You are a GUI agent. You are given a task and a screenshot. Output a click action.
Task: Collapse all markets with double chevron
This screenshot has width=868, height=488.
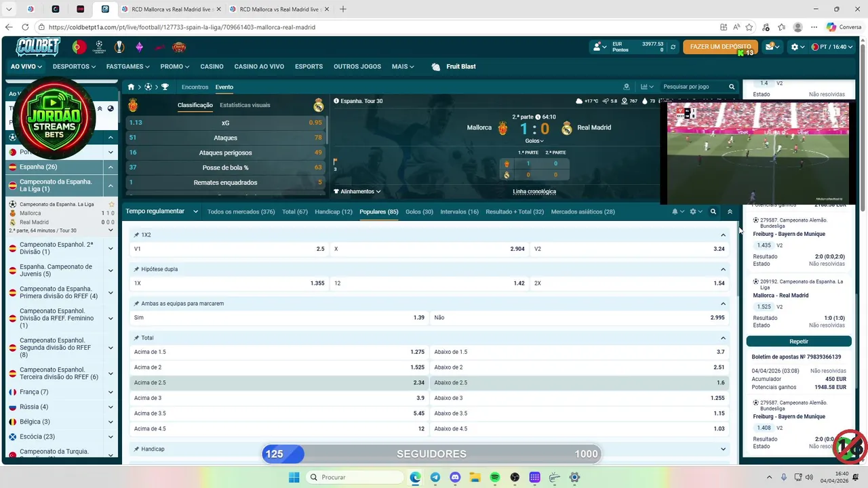(730, 211)
